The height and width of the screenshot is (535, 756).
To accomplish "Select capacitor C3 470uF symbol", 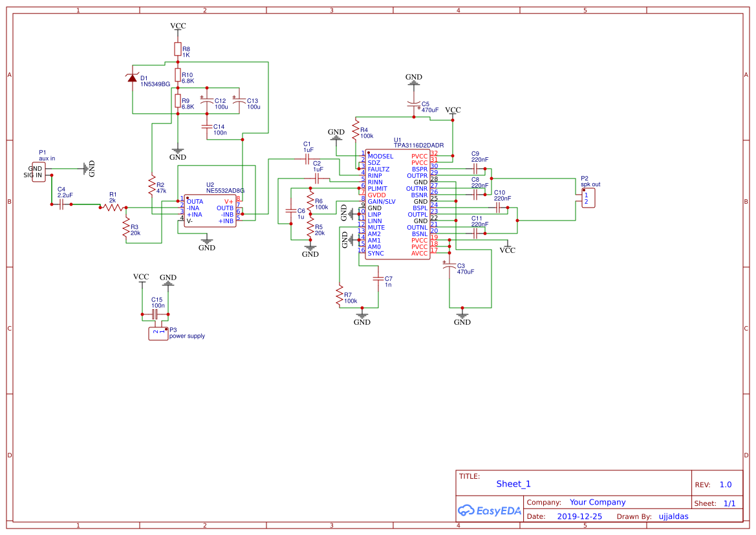I will click(x=449, y=266).
